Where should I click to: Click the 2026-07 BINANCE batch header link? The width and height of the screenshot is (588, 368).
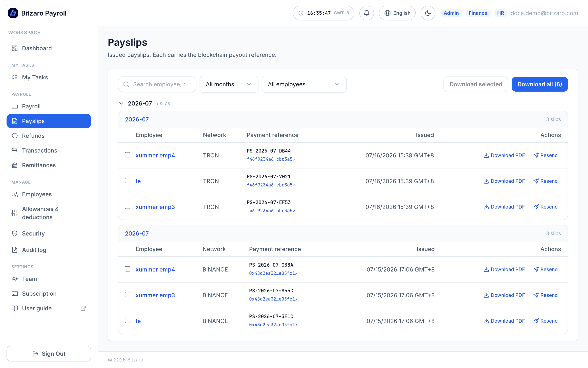click(137, 234)
